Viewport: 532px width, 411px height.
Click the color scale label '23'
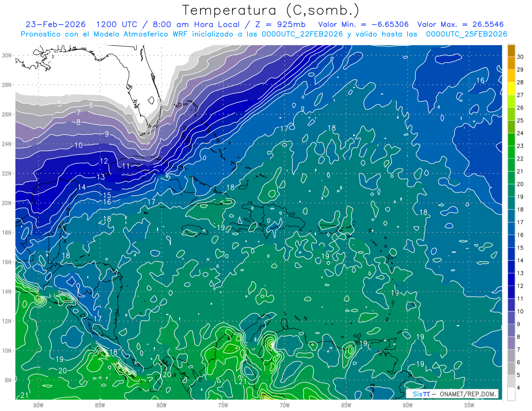tap(520, 146)
